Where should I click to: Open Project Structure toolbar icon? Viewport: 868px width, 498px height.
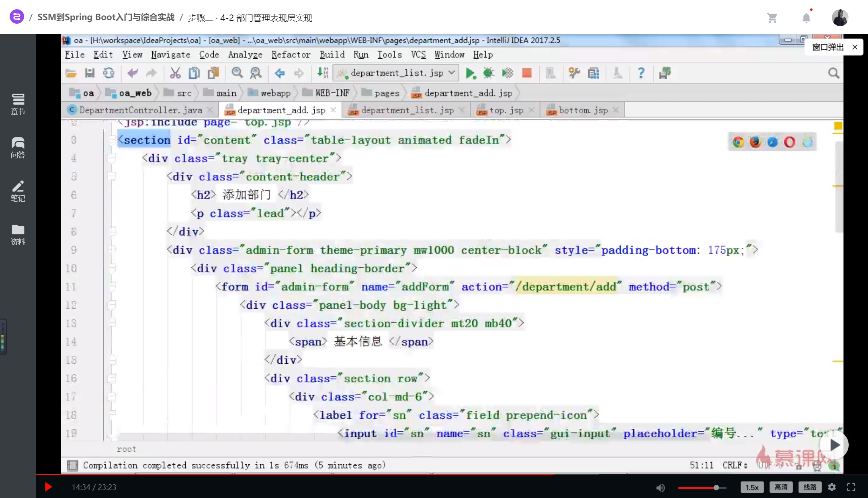(593, 73)
